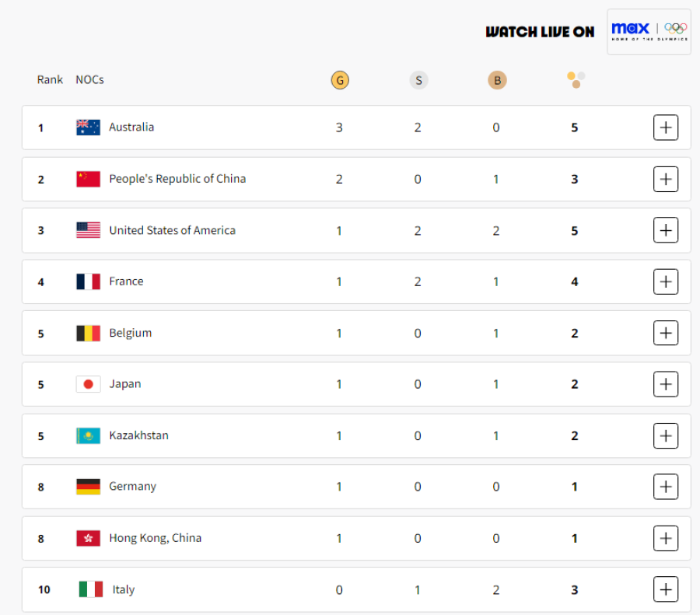Viewport: 700px width, 615px height.
Task: Expand the Belgium medal breakdown
Action: tap(666, 333)
